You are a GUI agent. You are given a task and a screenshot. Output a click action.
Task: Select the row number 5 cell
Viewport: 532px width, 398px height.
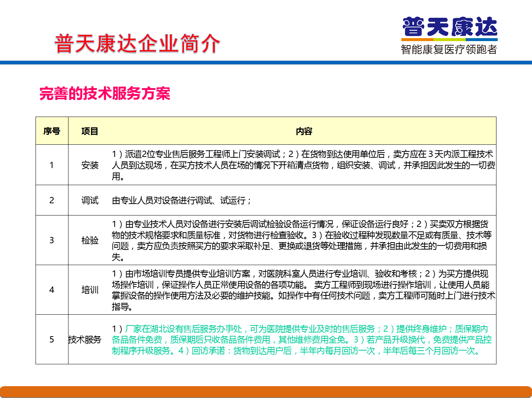(52, 339)
